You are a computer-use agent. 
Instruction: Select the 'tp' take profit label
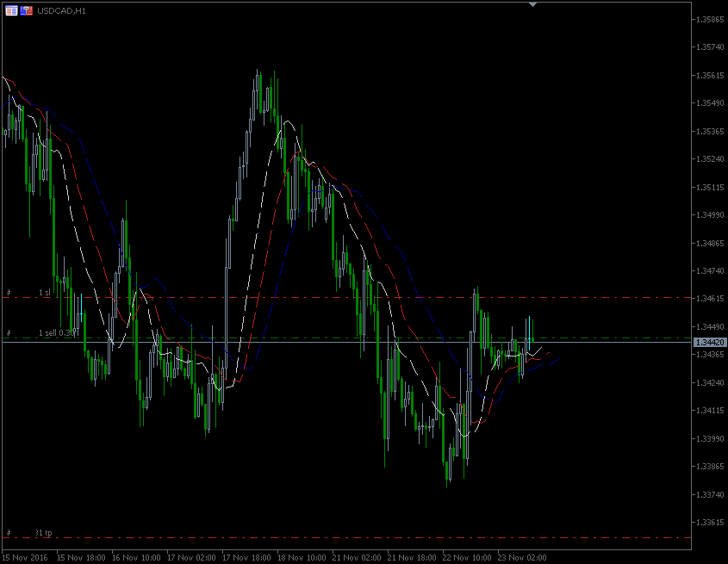coord(48,532)
